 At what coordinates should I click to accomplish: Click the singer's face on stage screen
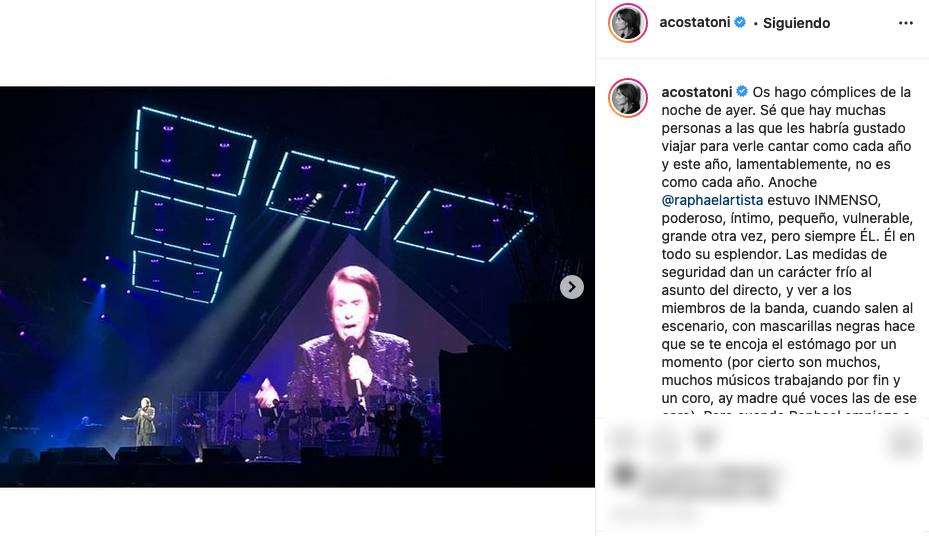tap(353, 299)
